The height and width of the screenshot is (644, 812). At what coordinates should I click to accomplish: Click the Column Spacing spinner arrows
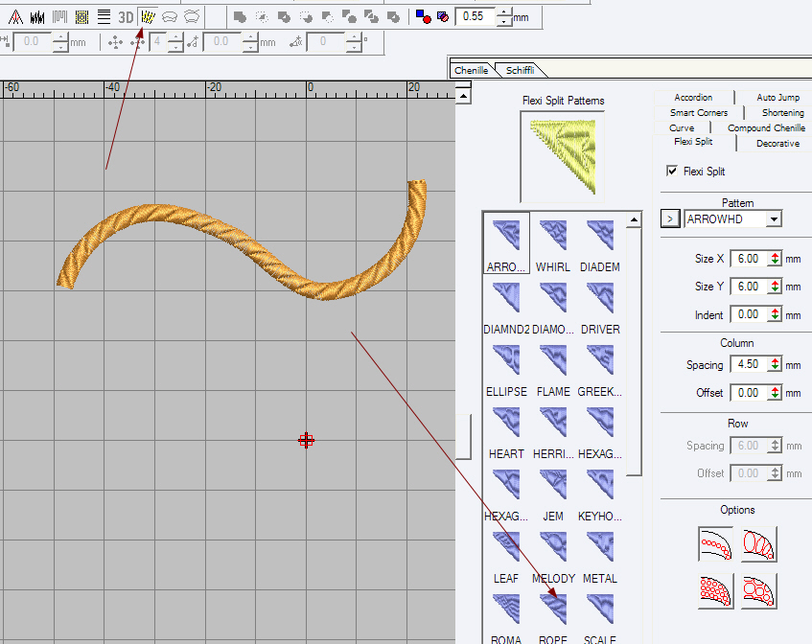pos(775,365)
